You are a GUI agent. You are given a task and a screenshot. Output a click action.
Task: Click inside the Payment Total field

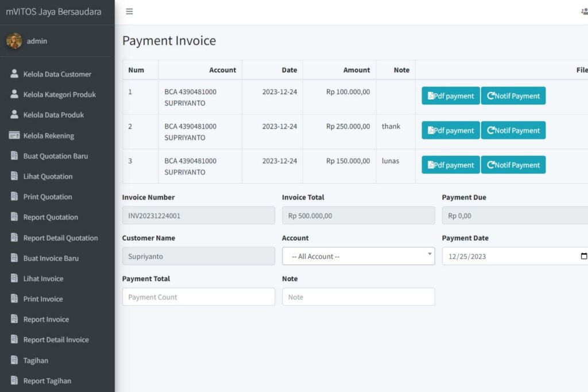point(198,297)
